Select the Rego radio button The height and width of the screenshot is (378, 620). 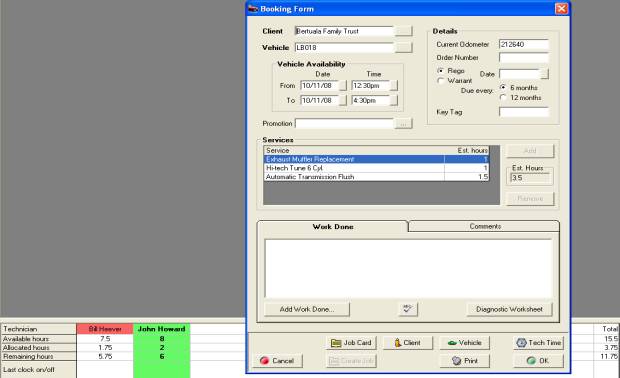click(440, 71)
